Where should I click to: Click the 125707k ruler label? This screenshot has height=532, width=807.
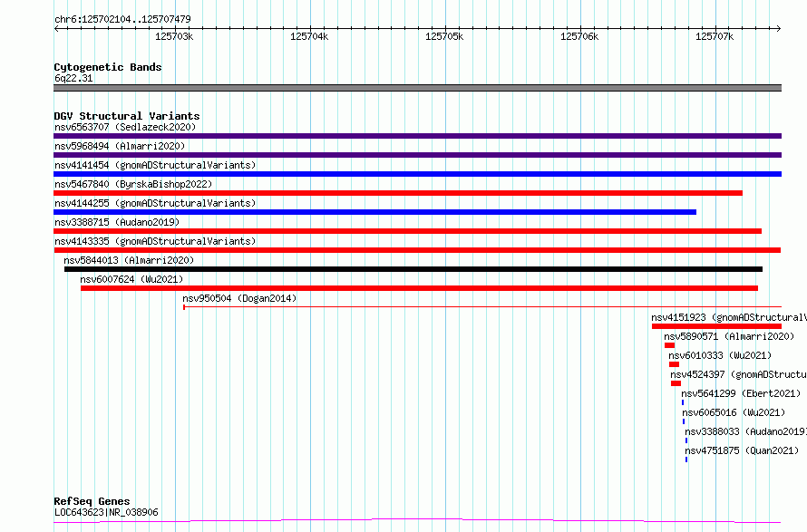715,36
